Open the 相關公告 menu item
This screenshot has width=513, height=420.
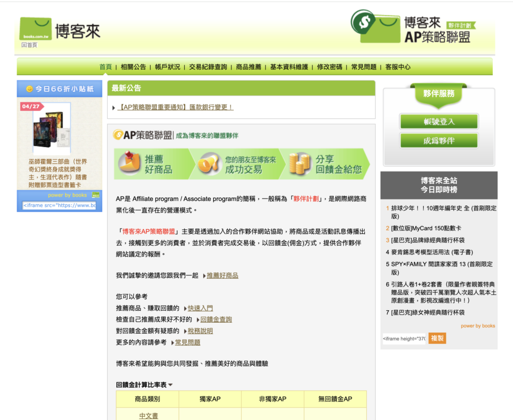(133, 67)
